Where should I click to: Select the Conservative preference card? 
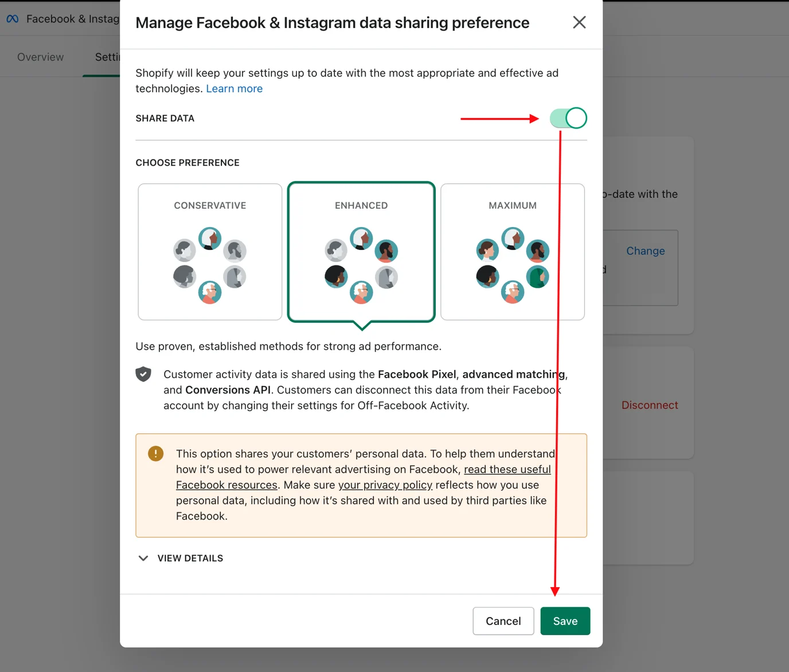[x=210, y=252]
